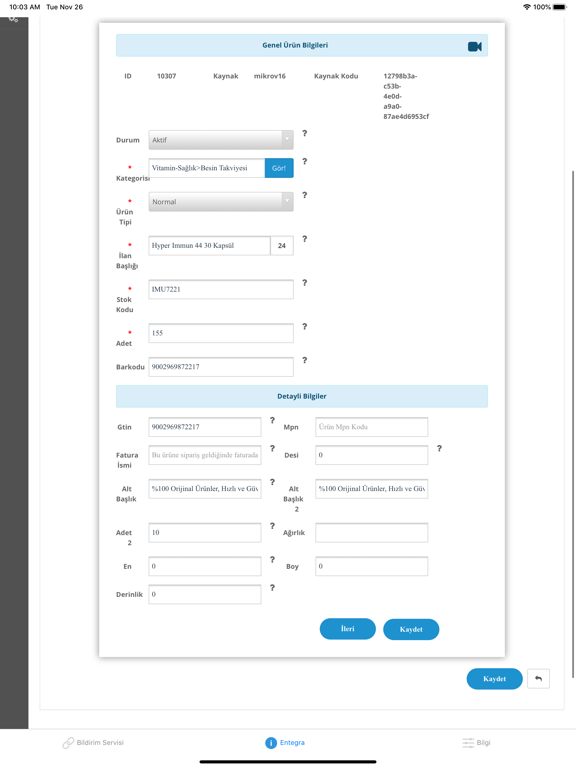
Task: Tap the Wi-Fi status icon
Action: 527,7
